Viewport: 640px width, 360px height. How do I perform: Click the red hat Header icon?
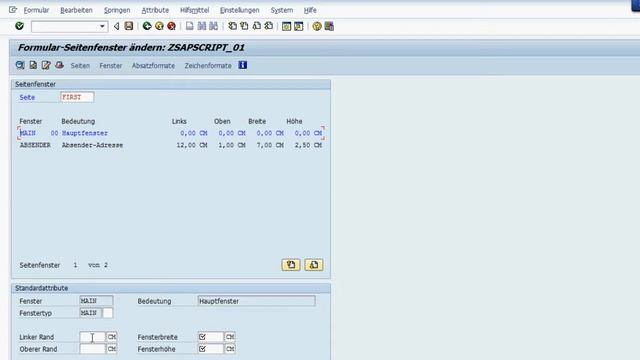click(59, 65)
